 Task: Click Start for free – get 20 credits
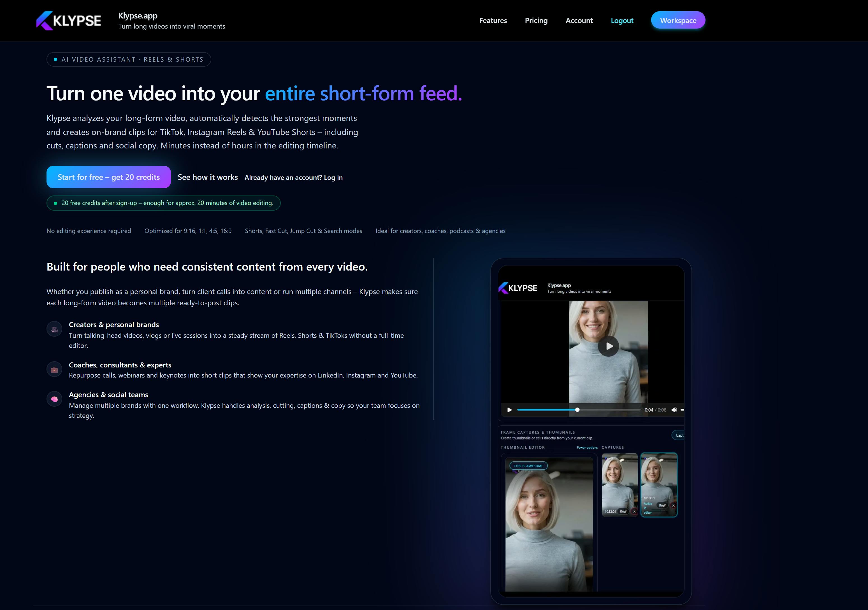click(108, 177)
